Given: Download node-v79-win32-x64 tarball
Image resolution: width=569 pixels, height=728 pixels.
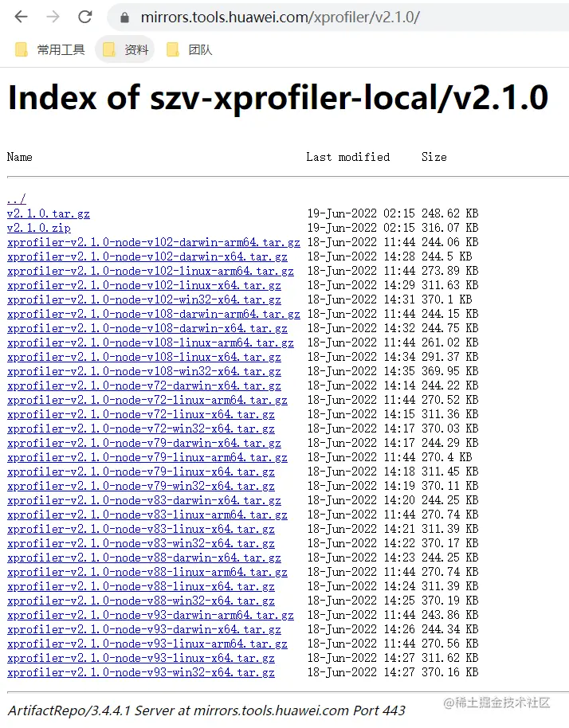Looking at the screenshot, I should click(141, 486).
